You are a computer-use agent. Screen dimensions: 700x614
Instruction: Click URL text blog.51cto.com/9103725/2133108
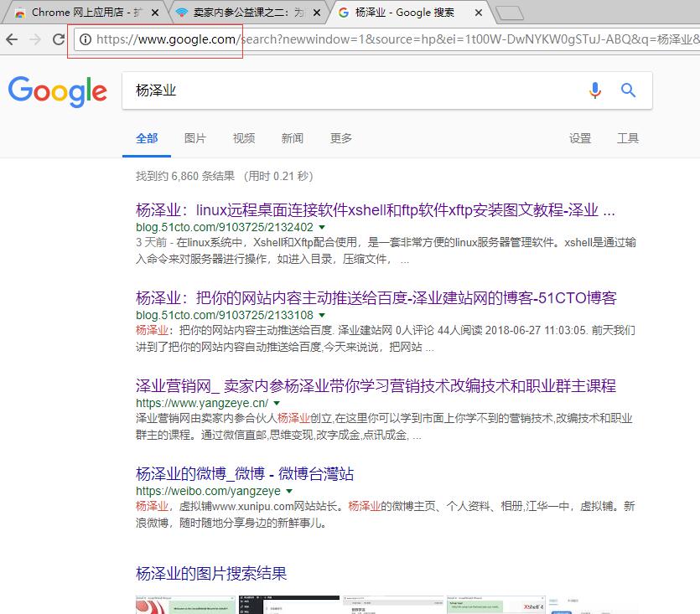[x=225, y=315]
